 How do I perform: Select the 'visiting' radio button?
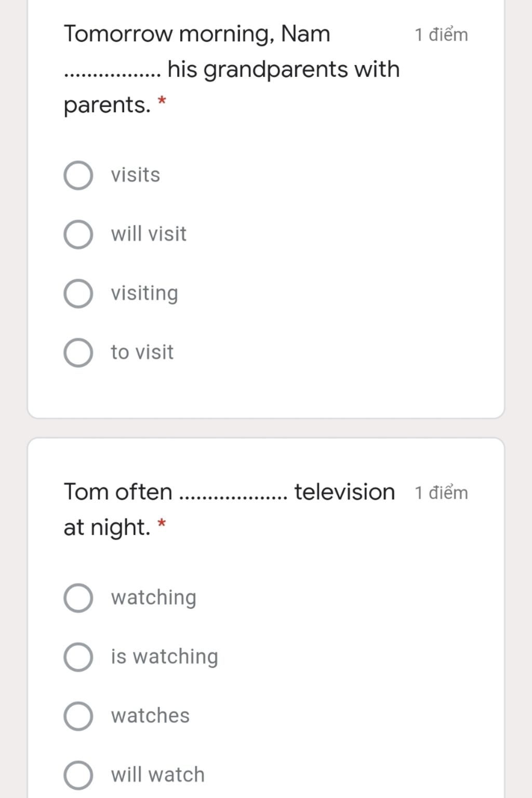tap(78, 294)
